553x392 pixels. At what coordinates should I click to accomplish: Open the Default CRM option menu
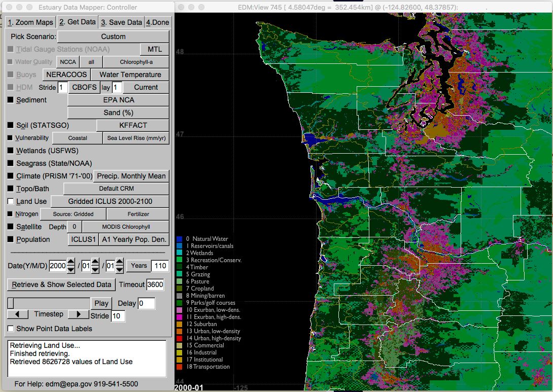[x=116, y=189]
